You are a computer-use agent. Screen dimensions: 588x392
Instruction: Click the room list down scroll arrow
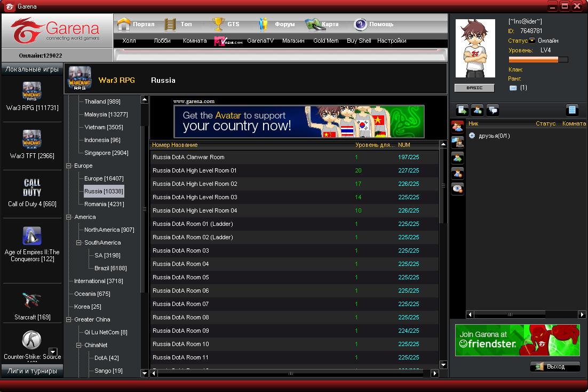pos(443,365)
